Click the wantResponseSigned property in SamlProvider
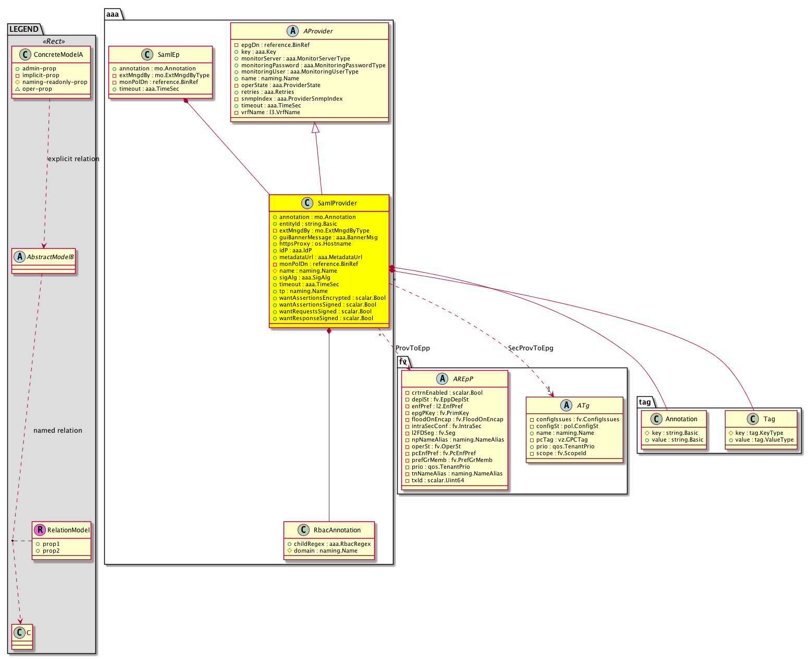812x659 pixels. (x=326, y=319)
